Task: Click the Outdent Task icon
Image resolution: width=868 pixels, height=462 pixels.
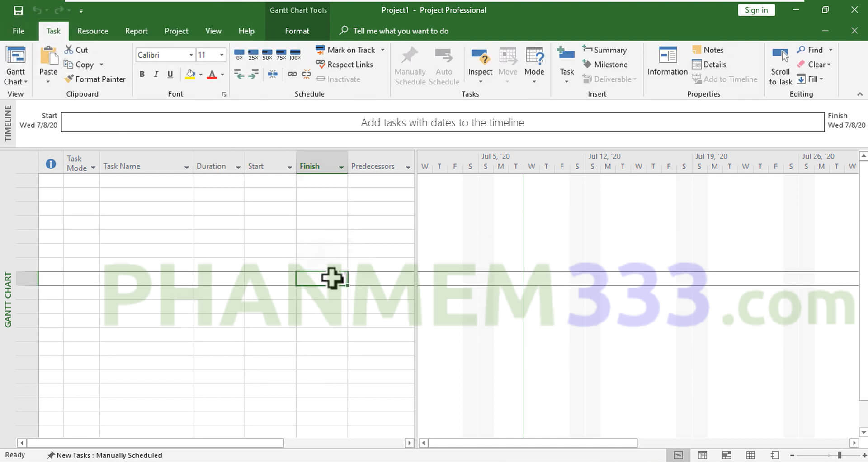Action: pyautogui.click(x=239, y=74)
